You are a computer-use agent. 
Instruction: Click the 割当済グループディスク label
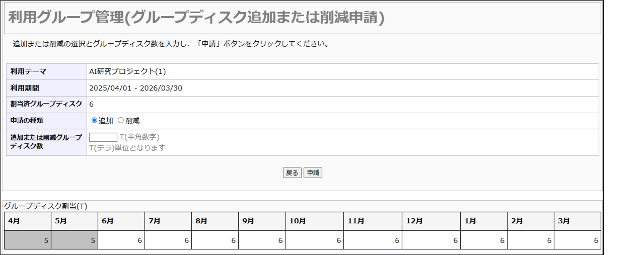[x=46, y=105]
